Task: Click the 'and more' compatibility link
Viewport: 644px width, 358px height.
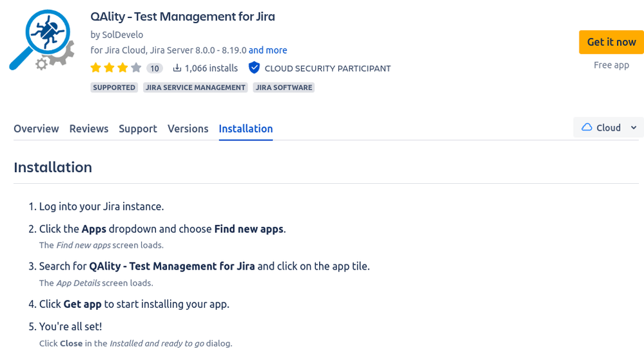Action: [268, 50]
